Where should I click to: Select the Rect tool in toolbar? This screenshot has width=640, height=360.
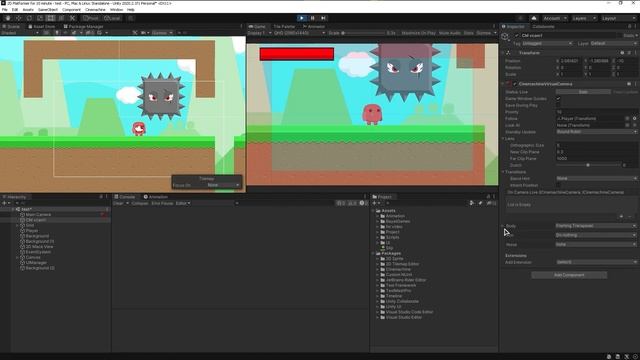pyautogui.click(x=51, y=18)
